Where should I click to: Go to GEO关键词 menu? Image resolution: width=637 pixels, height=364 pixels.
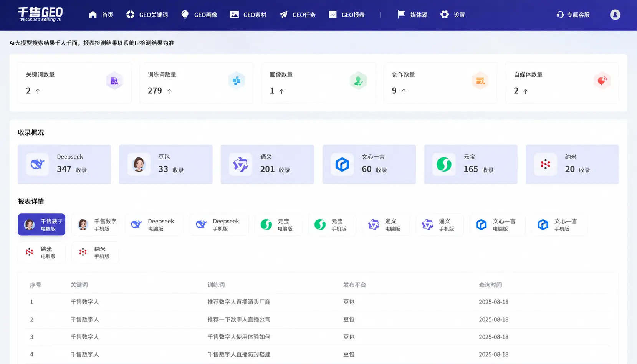[x=147, y=15]
